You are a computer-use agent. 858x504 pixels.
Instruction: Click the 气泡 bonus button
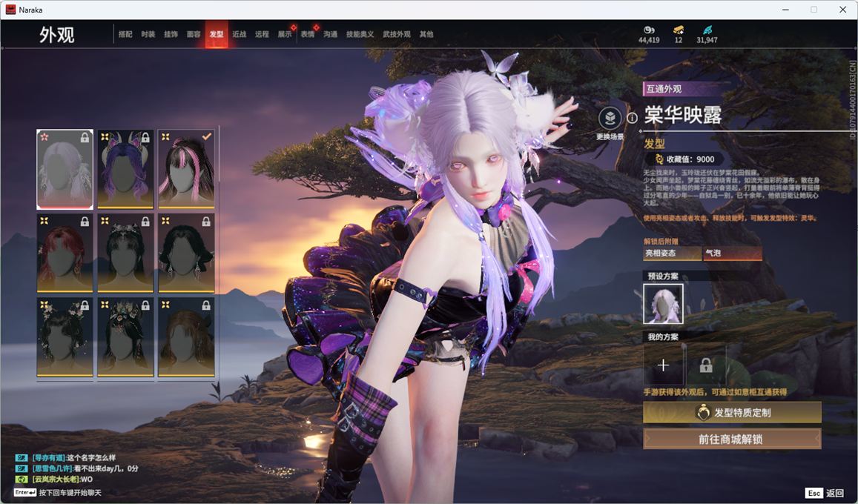[733, 253]
